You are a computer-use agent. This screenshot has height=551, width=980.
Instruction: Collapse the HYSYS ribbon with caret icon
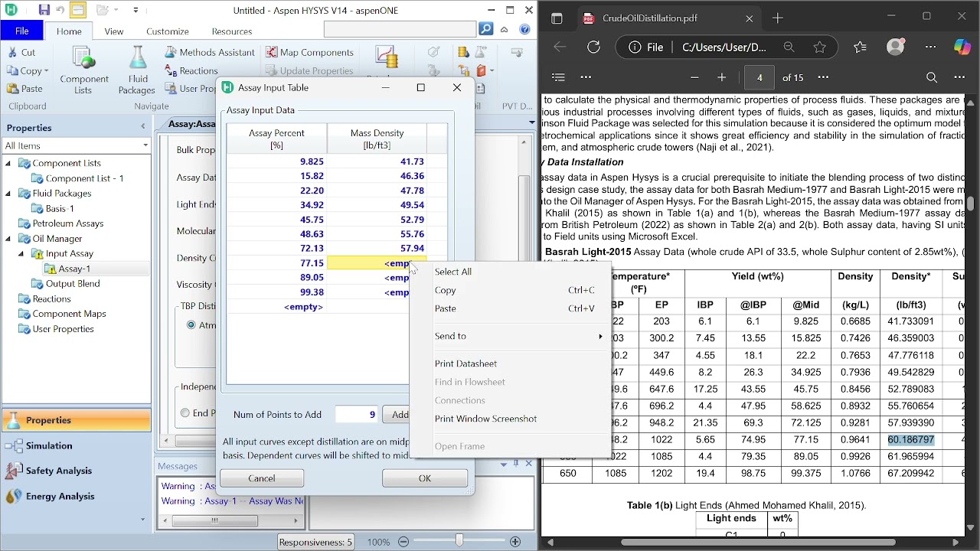[505, 30]
